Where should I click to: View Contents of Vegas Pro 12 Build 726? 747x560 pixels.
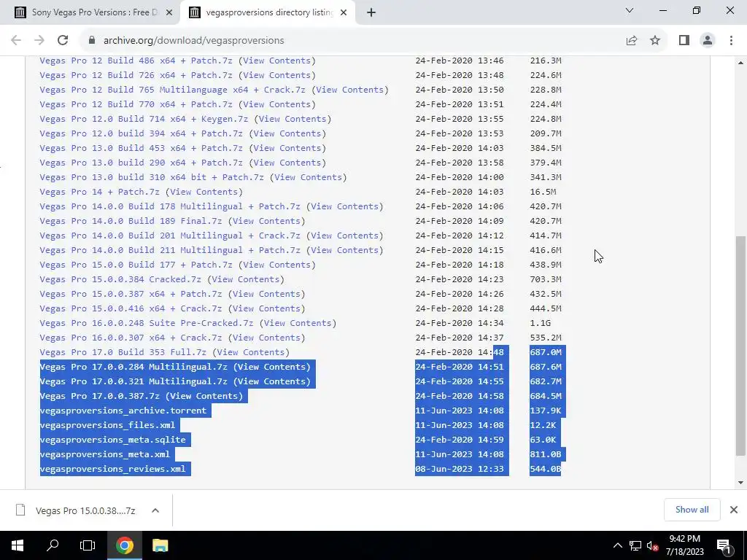point(276,75)
